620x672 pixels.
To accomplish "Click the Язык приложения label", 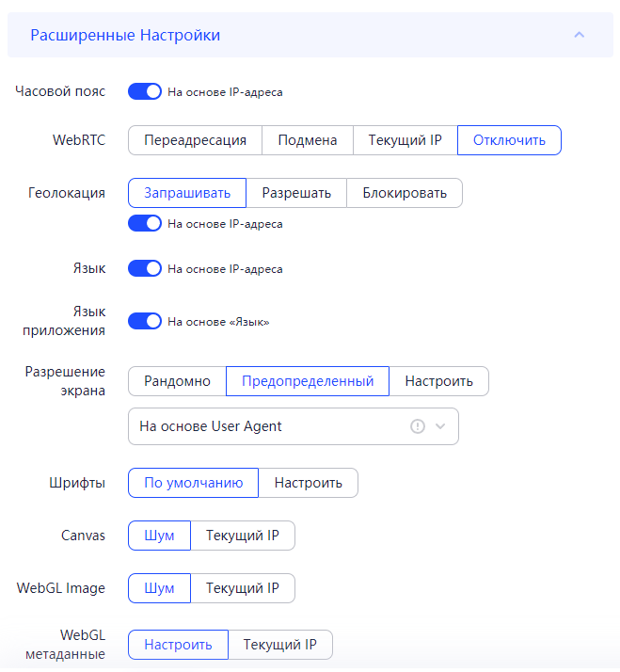I will click(64, 321).
